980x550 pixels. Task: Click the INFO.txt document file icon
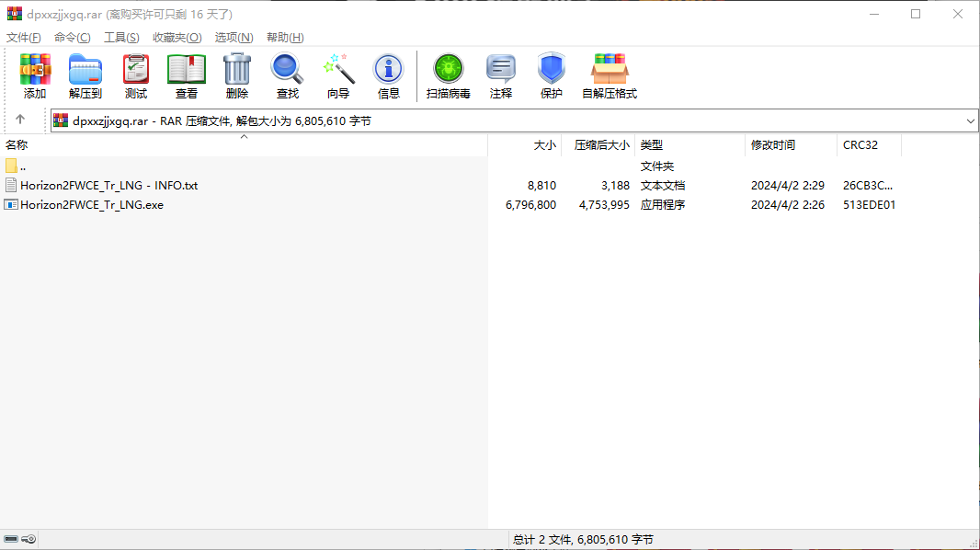(11, 185)
